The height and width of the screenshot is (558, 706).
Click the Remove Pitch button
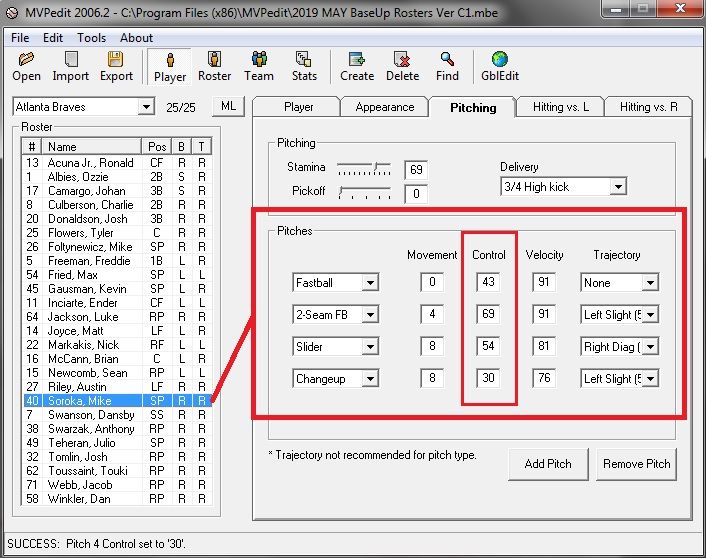(636, 464)
